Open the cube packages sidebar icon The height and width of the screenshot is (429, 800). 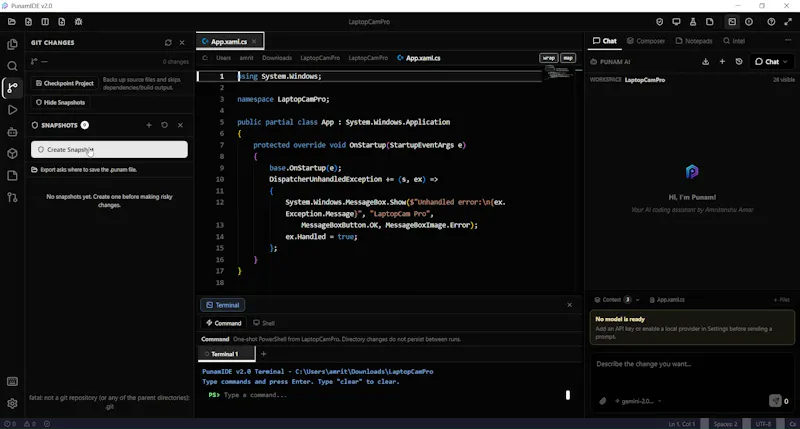coord(12,154)
